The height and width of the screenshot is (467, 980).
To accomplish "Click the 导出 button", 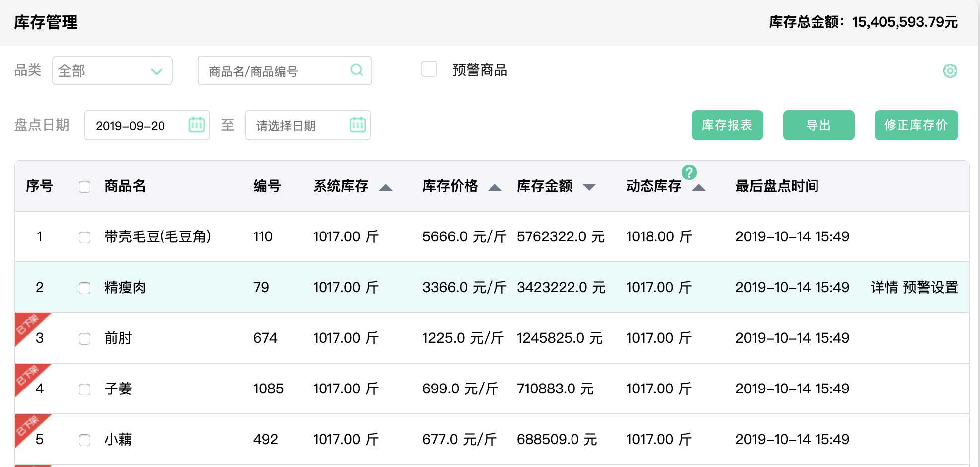I will pos(818,125).
